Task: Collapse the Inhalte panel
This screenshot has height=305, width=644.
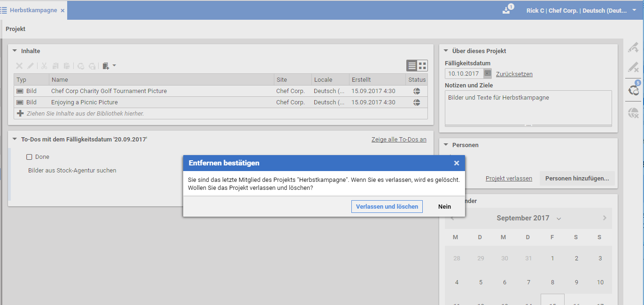Action: point(15,51)
